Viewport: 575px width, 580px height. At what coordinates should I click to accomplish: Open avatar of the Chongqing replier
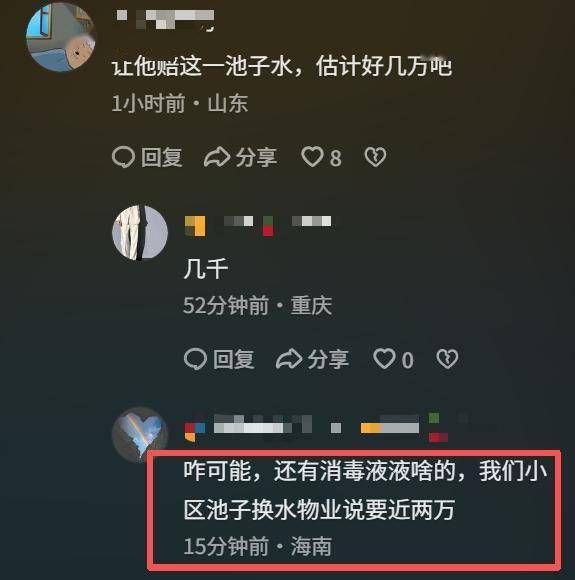(x=140, y=233)
